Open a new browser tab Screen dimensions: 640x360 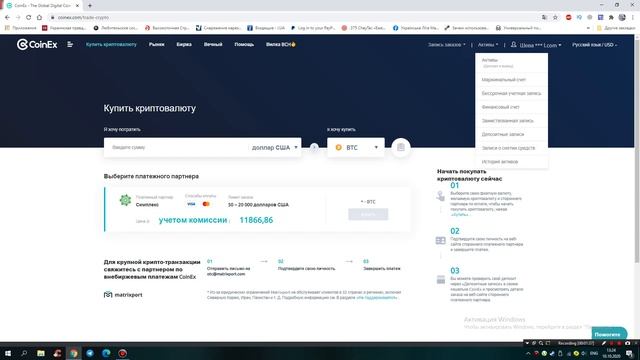[x=90, y=5]
